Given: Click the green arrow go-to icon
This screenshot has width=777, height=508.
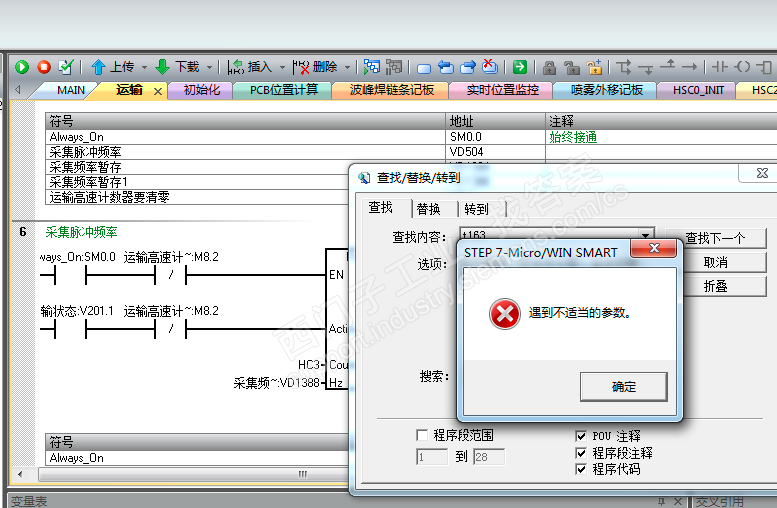Looking at the screenshot, I should 520,67.
